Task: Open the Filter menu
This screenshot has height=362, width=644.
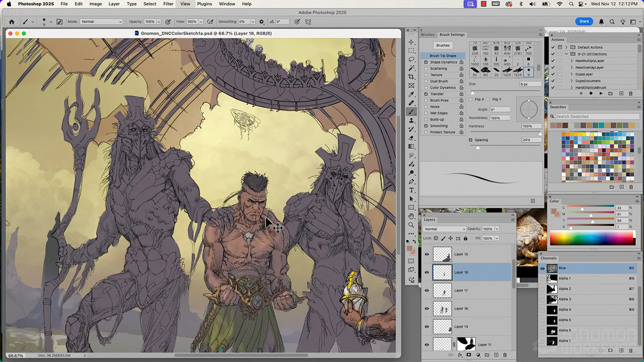Action: coord(168,4)
